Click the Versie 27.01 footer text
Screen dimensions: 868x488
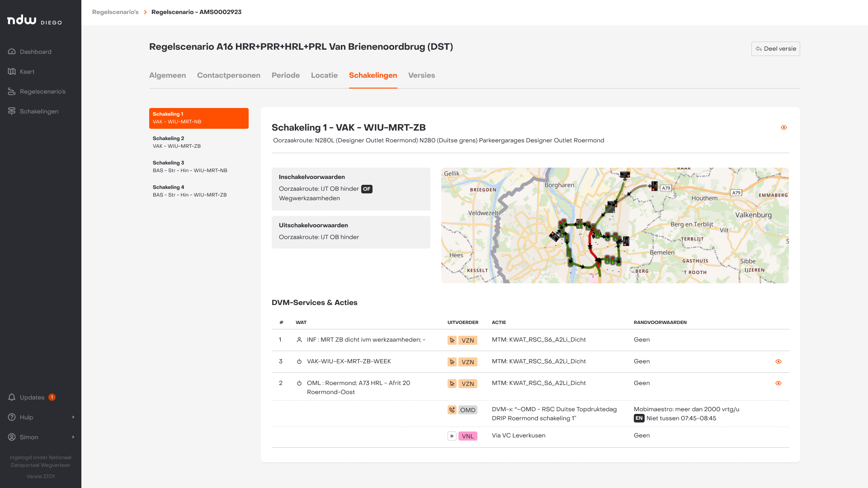(x=41, y=476)
